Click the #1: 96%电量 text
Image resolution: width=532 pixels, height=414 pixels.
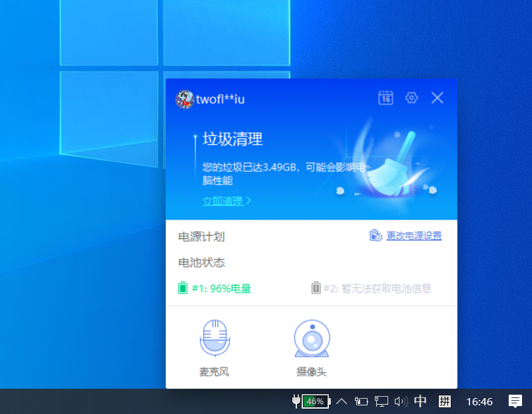(221, 289)
